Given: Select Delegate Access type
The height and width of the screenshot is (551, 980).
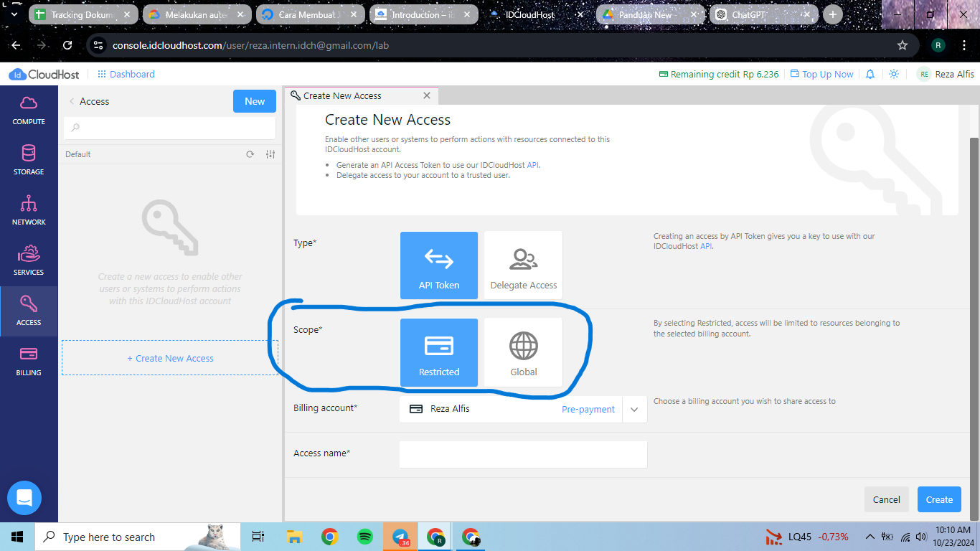Looking at the screenshot, I should [x=524, y=265].
